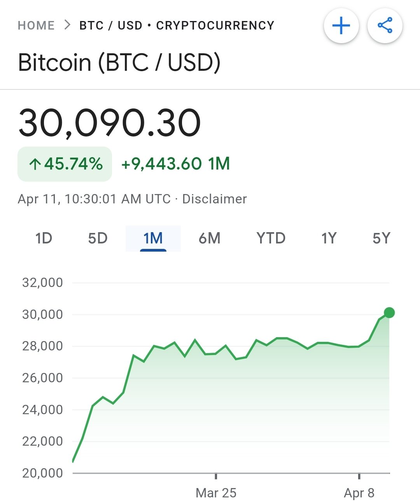
Task: Click the green current-price dot on chart
Action: click(389, 313)
